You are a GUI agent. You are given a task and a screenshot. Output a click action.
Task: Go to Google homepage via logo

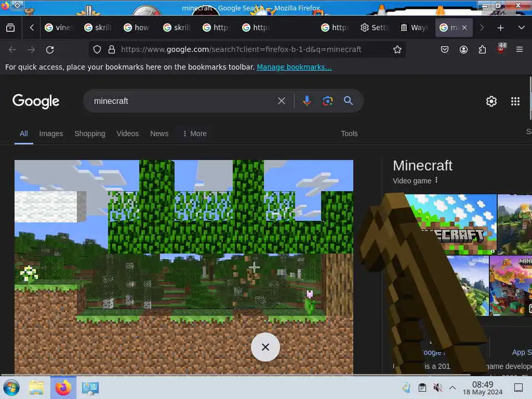point(36,101)
